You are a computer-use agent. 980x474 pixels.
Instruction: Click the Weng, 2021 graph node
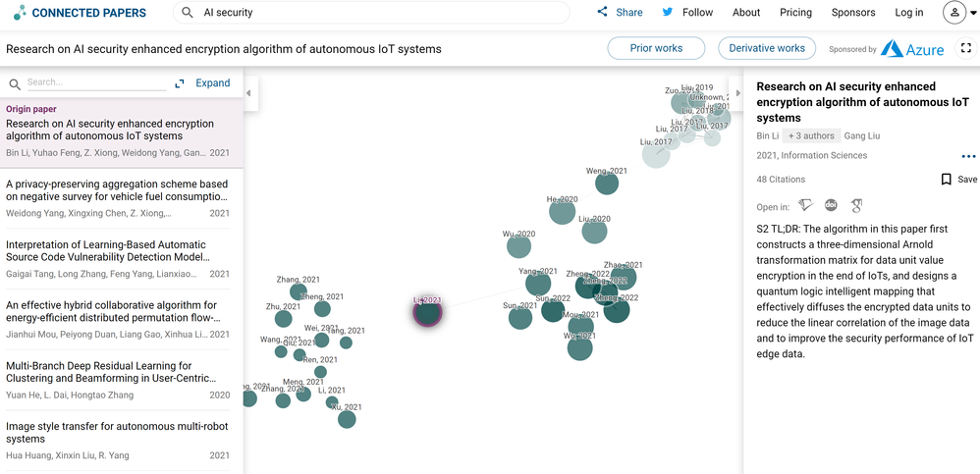click(606, 184)
